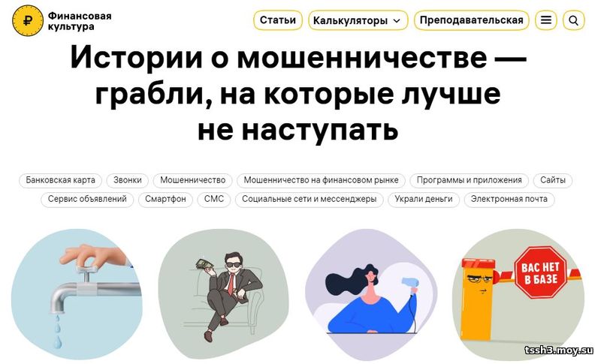Open the man with cash on sofa story

coord(223,294)
